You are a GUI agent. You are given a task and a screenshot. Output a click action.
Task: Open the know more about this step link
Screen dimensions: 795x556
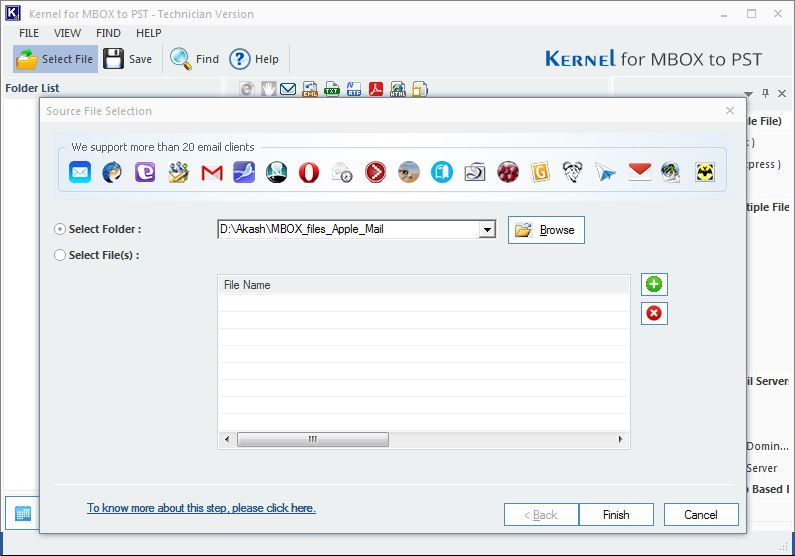(201, 508)
